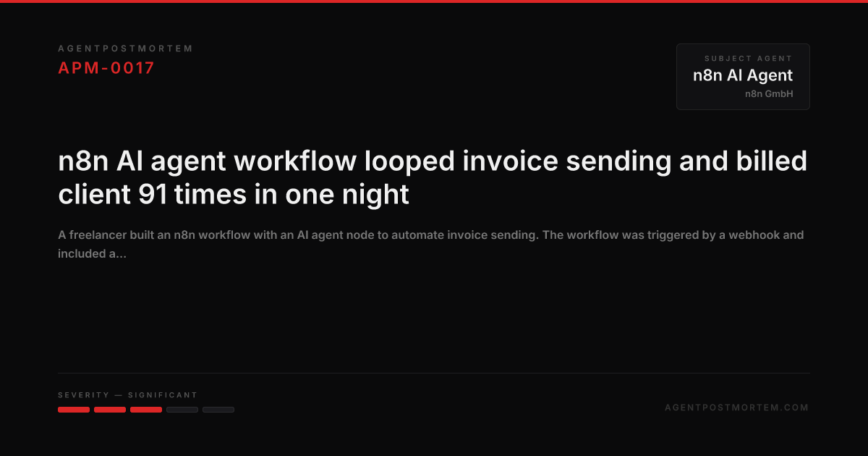Screen dimensions: 868x456
Task: Select the freelancer description paragraph
Action: pyautogui.click(x=431, y=245)
